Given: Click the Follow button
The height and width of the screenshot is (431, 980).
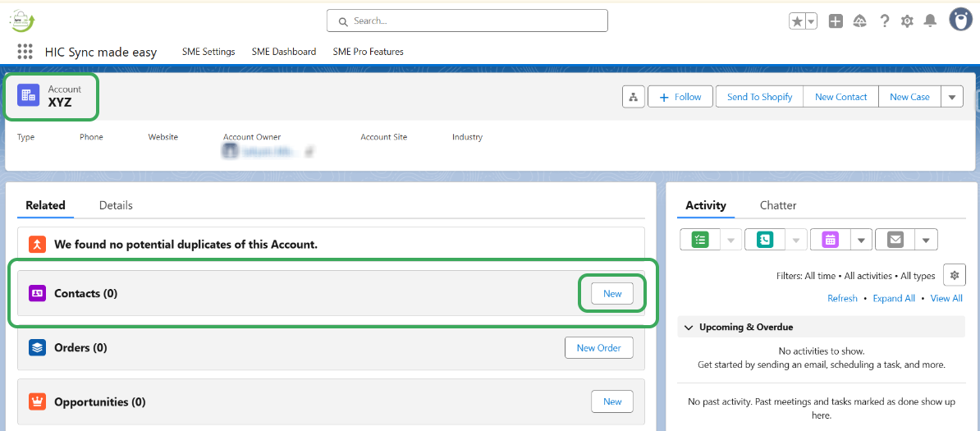Looking at the screenshot, I should pyautogui.click(x=680, y=97).
